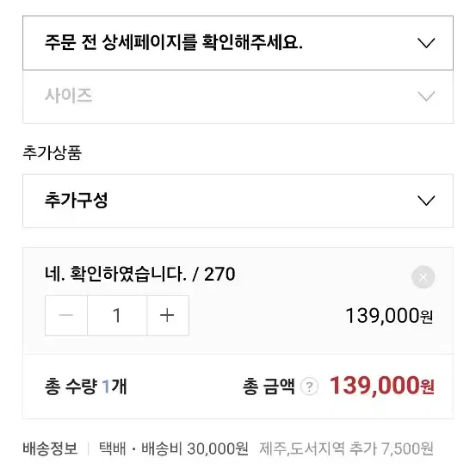The height and width of the screenshot is (476, 476).
Task: Click the 추가상품 section heading
Action: [x=53, y=152]
